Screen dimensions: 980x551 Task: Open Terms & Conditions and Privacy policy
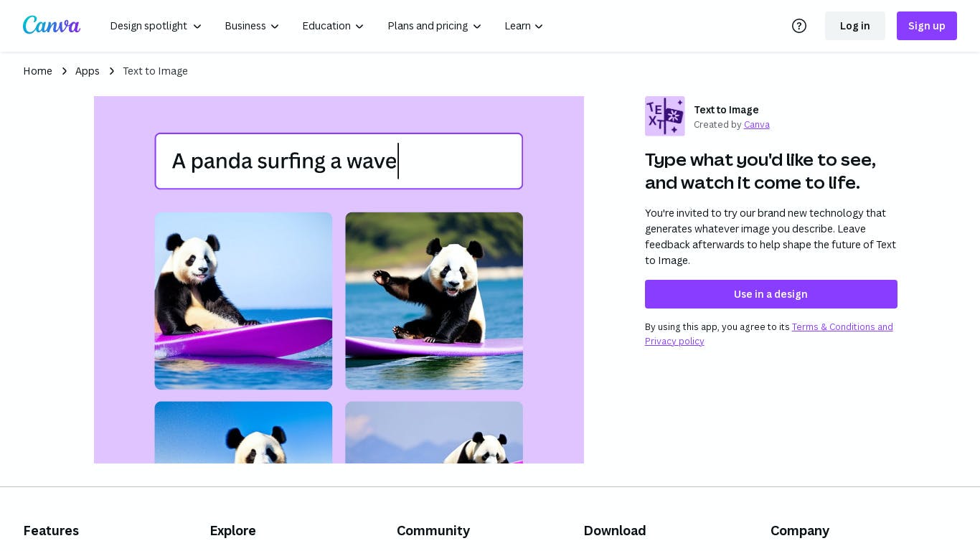(842, 327)
